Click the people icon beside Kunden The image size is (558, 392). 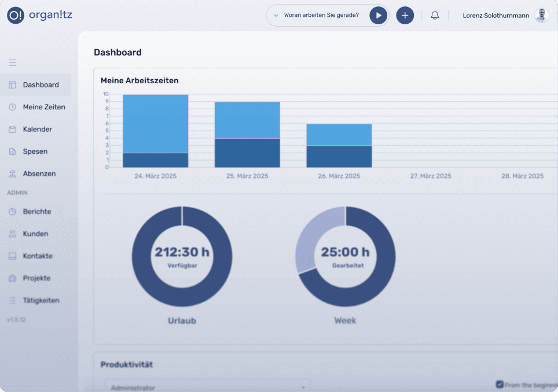tap(12, 234)
